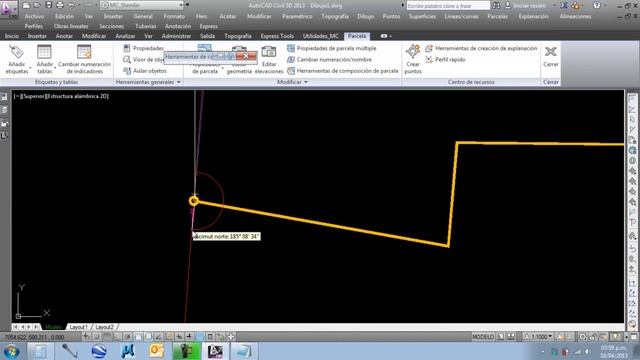
Task: Switch to the Layout1 tab
Action: (x=78, y=327)
